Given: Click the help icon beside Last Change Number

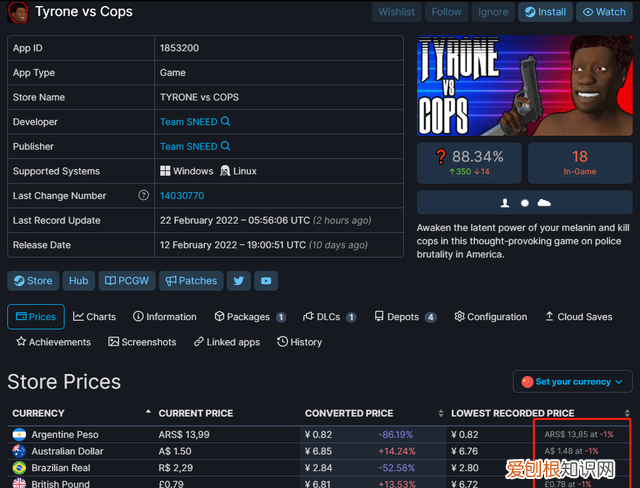Looking at the screenshot, I should (x=143, y=196).
